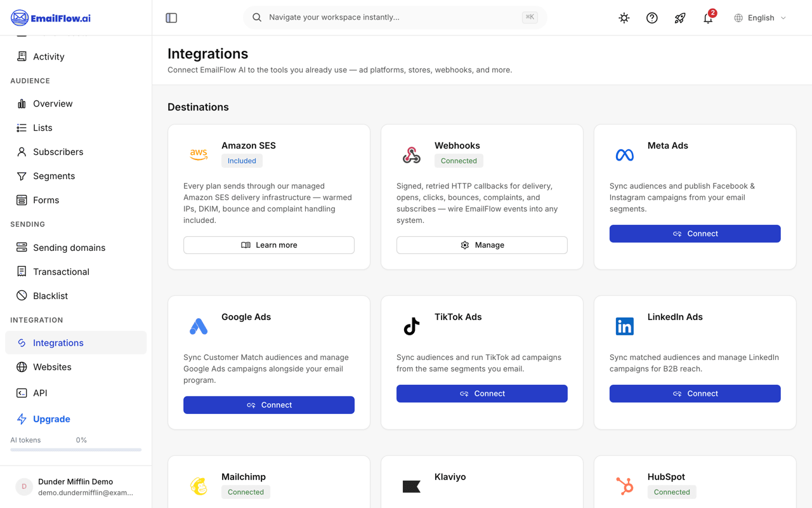Open Activity in the sidebar
812x508 pixels.
(75, 57)
